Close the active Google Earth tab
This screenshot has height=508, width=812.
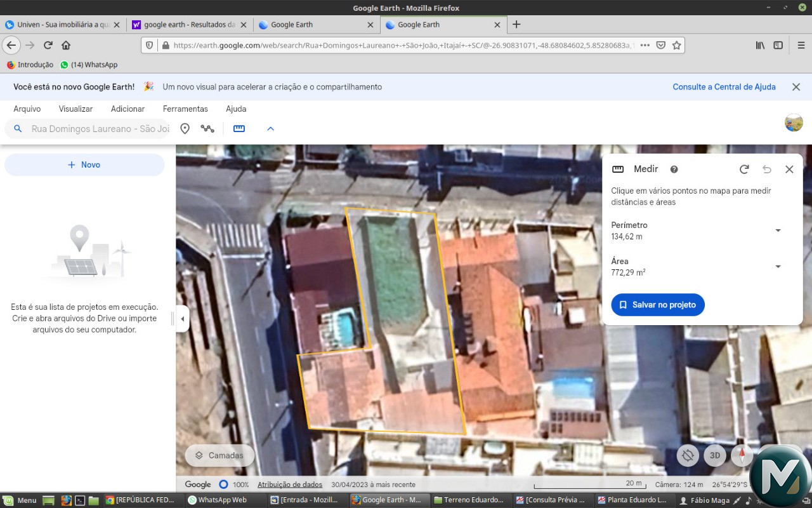click(x=497, y=25)
